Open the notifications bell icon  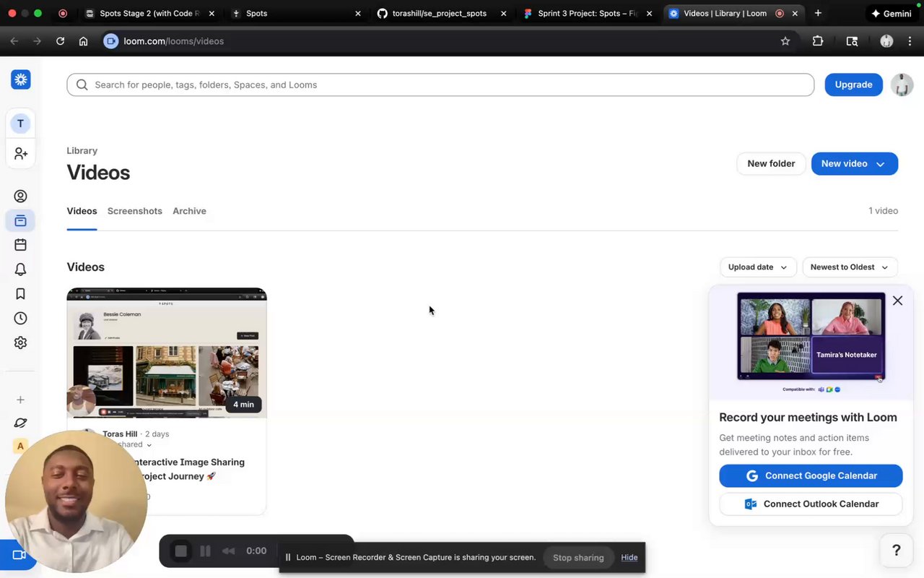pos(20,269)
